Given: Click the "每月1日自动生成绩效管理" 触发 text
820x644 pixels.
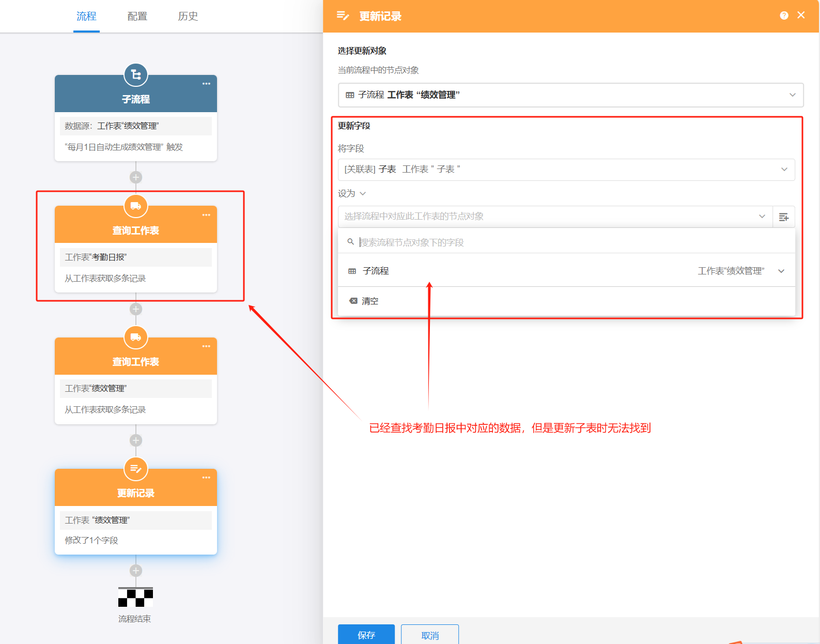Looking at the screenshot, I should [x=124, y=147].
